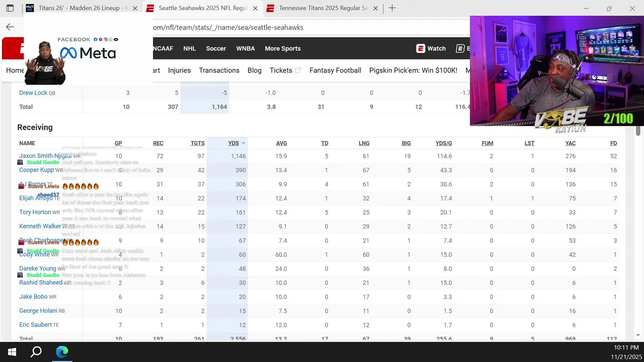Screen dimensions: 644x362
Task: Open Dareke Young player page
Action: pos(38,268)
